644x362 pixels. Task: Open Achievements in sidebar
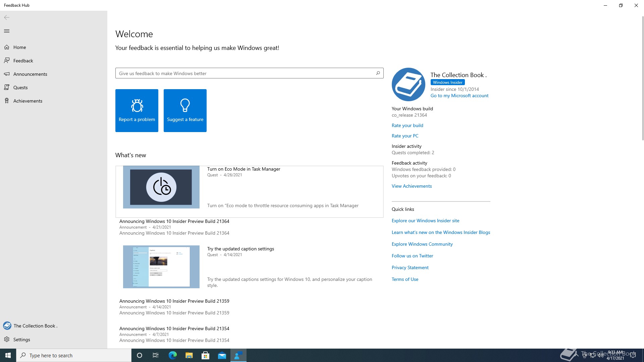point(54,101)
